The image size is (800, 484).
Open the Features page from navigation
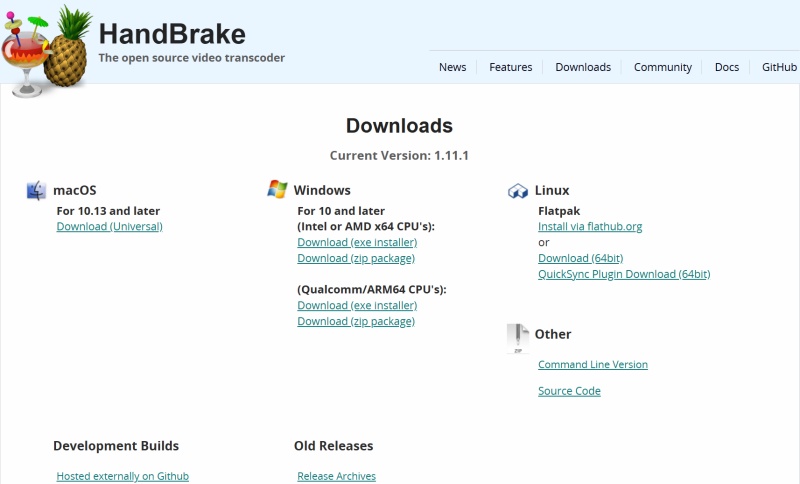(510, 67)
